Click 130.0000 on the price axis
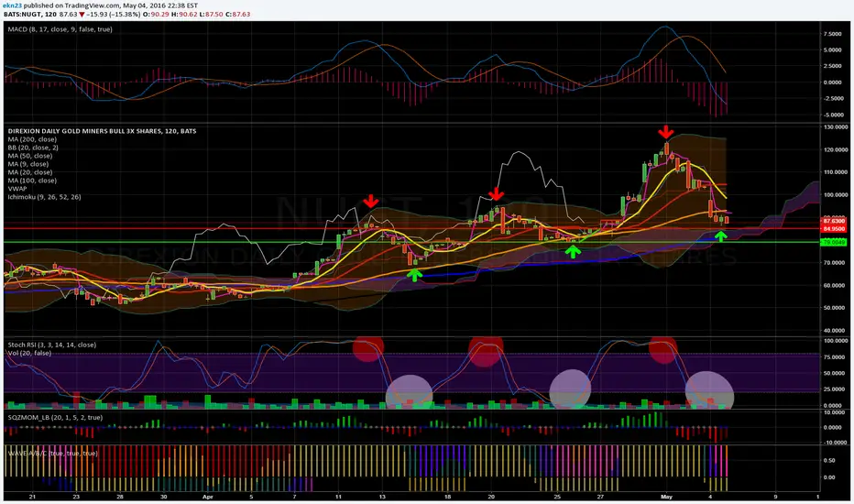 (x=835, y=127)
